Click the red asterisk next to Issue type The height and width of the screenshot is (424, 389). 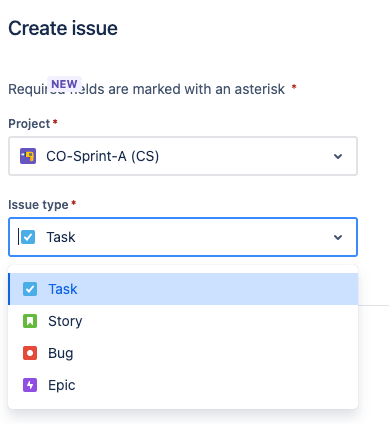point(74,203)
